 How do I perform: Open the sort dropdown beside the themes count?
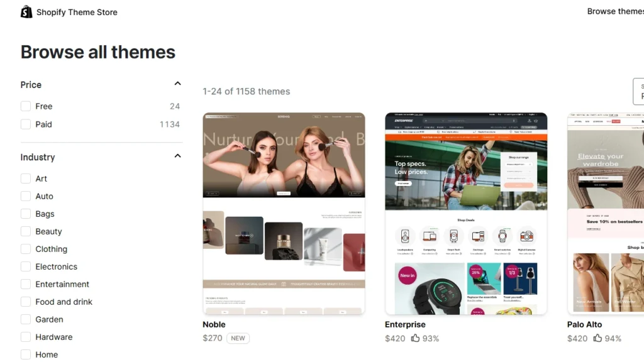pos(639,92)
